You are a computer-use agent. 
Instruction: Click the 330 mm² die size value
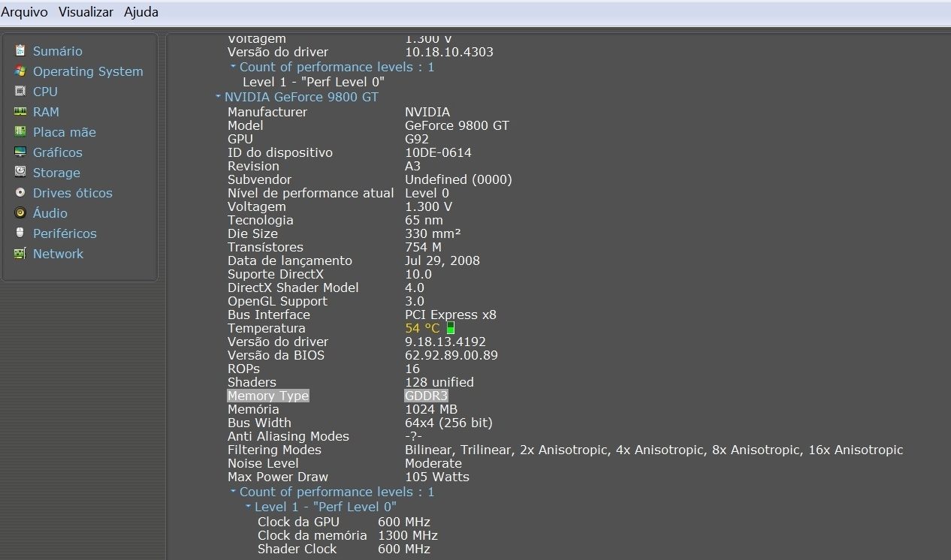433,233
